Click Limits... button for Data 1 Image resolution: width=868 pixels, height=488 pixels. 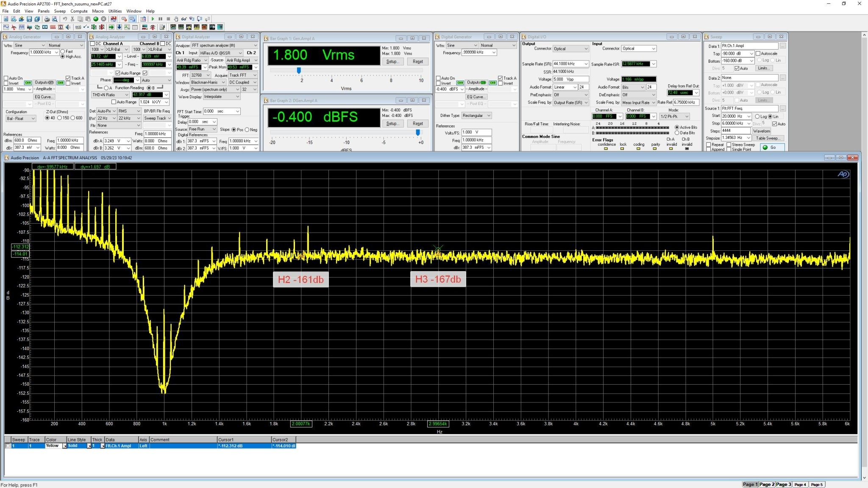coord(764,68)
